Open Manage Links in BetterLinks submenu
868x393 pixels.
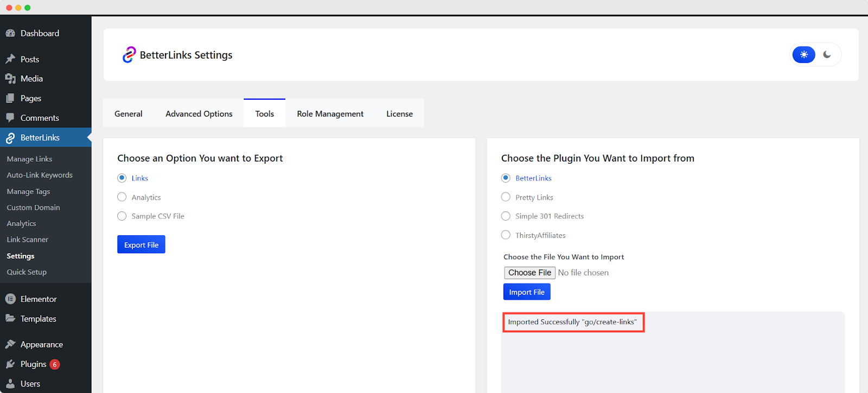[29, 159]
